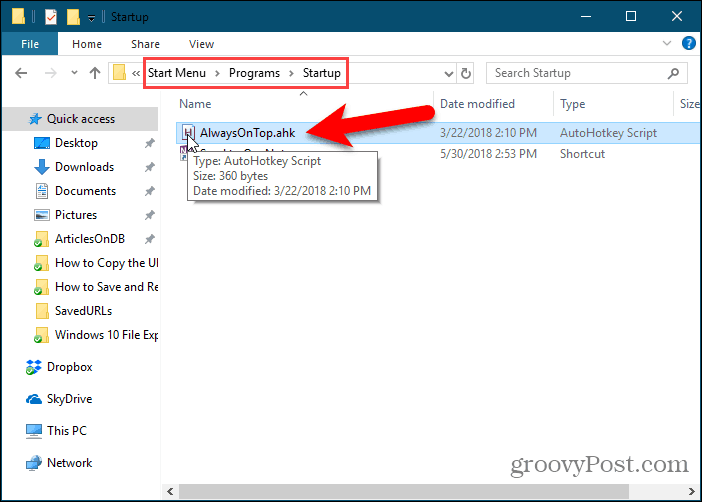Expand the chevron after Programs breadcrumb
The width and height of the screenshot is (702, 502).
[x=291, y=73]
